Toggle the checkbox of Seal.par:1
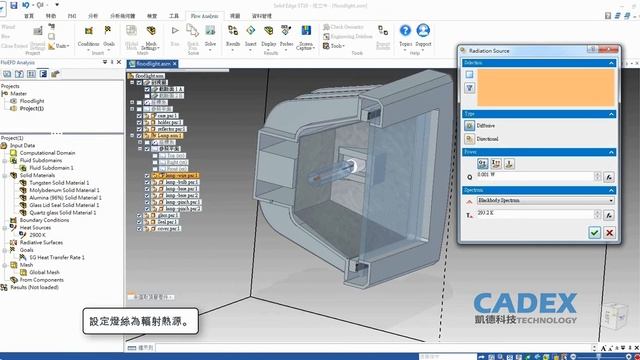The height and width of the screenshot is (360, 640). 139,222
